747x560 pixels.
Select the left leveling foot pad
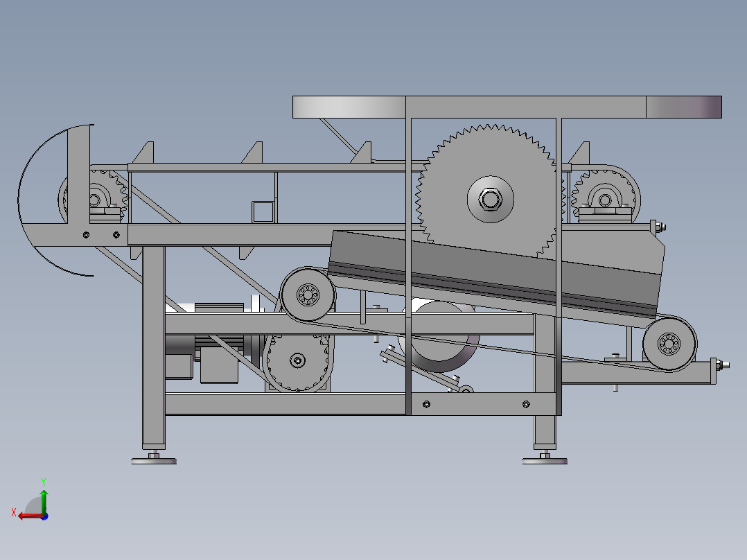coord(154,460)
